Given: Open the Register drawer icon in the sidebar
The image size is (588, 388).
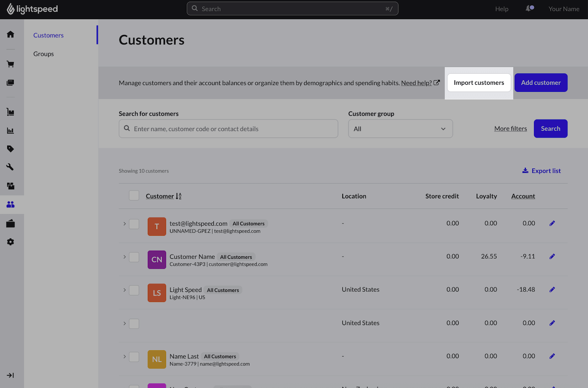Looking at the screenshot, I should [x=10, y=224].
